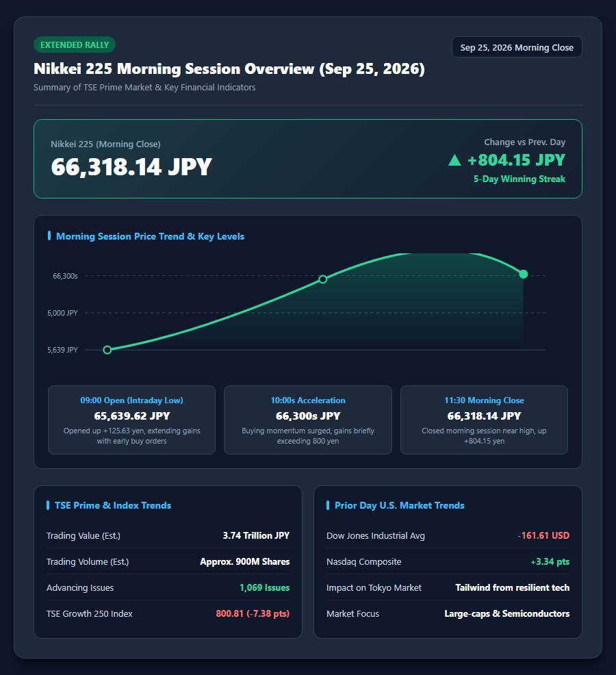616x675 pixels.
Task: Click the Impact on Tokyo Market label
Action: (x=374, y=587)
